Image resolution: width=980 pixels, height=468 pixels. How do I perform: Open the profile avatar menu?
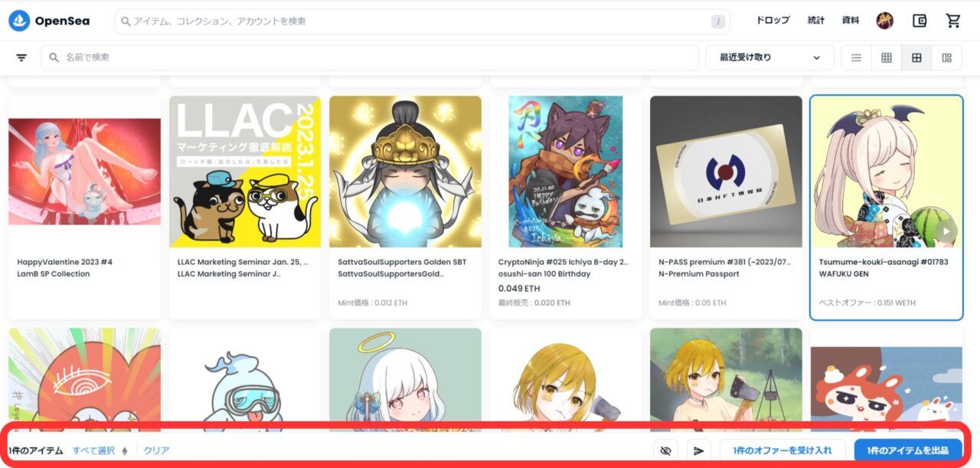(885, 21)
